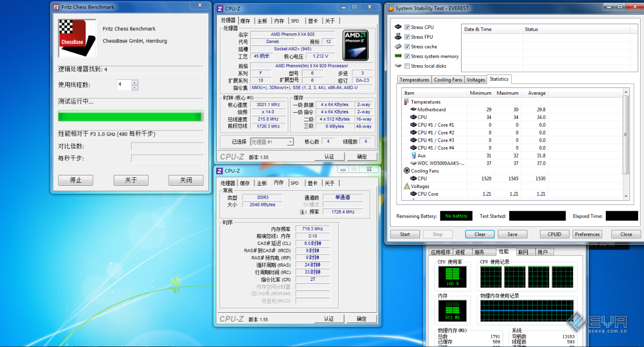
Task: Enable Stress local disks checkbox
Action: tap(407, 66)
